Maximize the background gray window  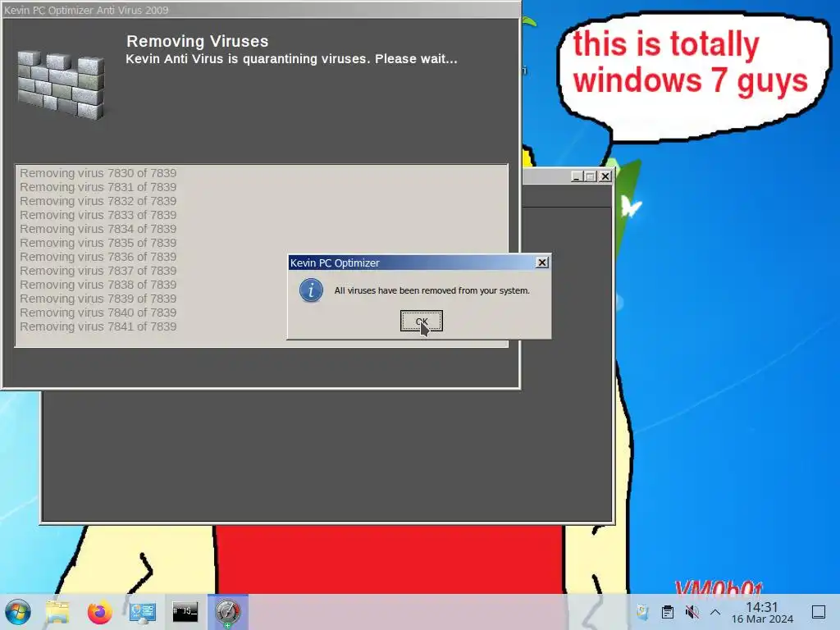point(591,176)
